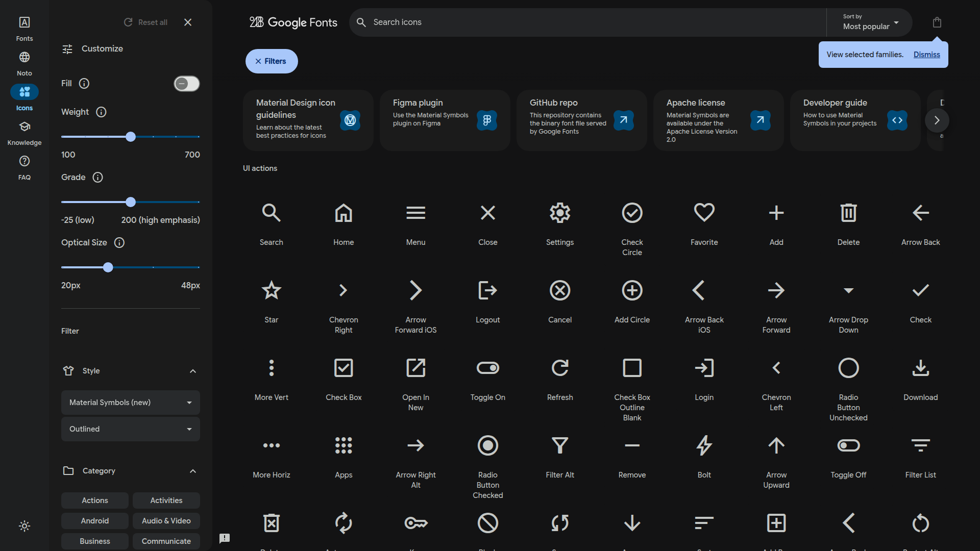Collapse the Style filter section

pos(193,371)
